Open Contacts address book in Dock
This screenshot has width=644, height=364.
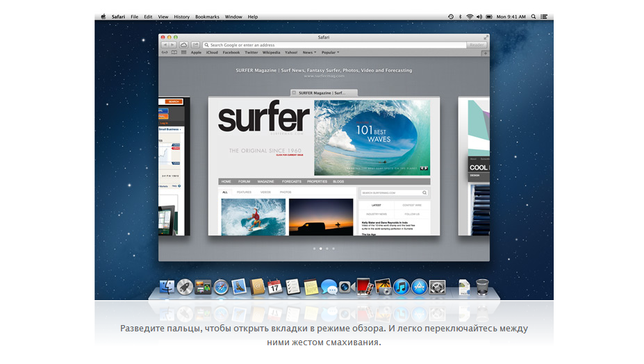(x=257, y=286)
